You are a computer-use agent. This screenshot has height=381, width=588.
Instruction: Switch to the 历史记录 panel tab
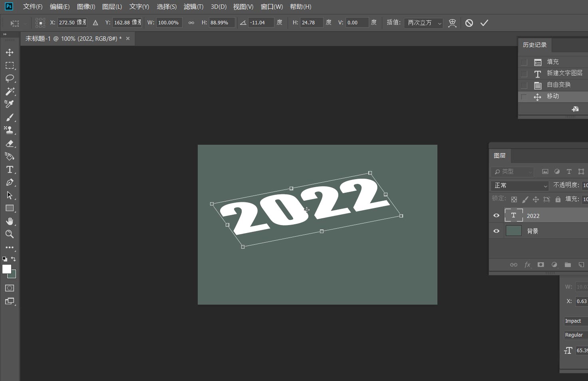click(534, 45)
